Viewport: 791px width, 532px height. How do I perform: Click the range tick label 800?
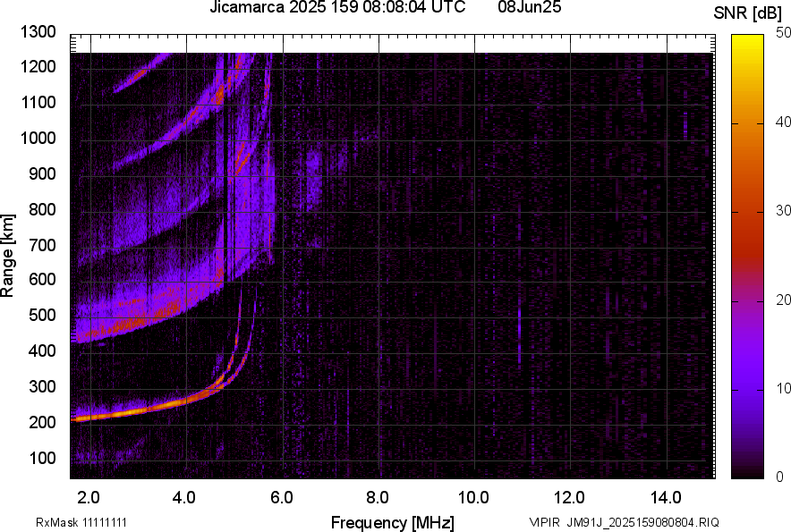click(x=42, y=209)
